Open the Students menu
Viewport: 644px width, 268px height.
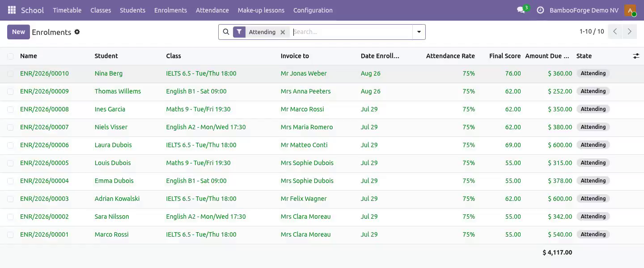coord(132,10)
